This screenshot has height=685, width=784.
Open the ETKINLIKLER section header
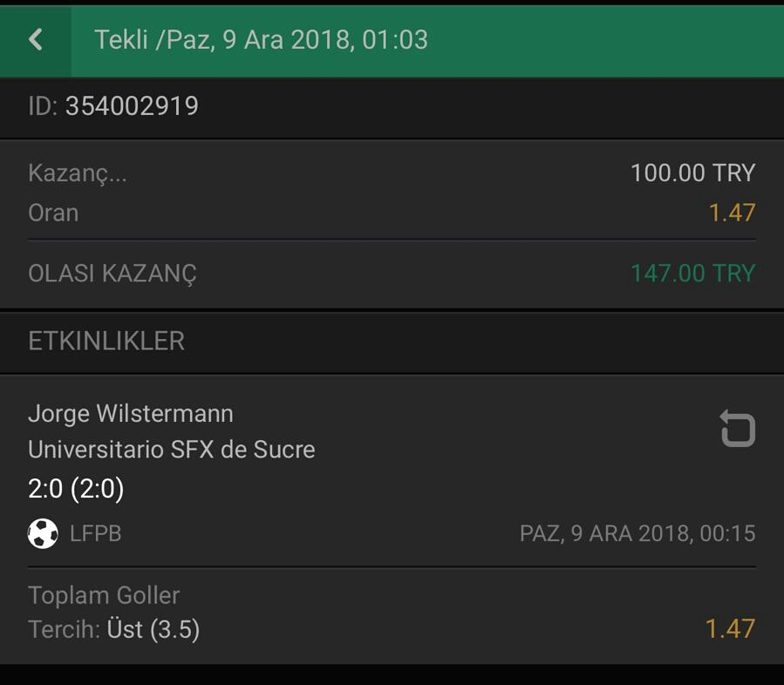click(x=106, y=341)
